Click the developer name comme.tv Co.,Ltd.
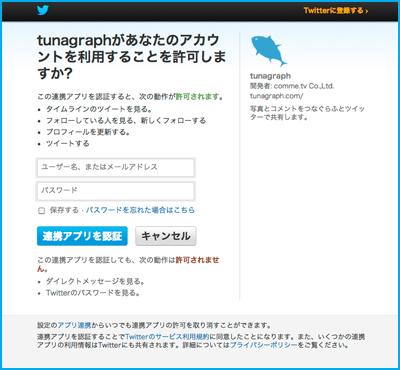This screenshot has width=400, height=370. [304, 86]
